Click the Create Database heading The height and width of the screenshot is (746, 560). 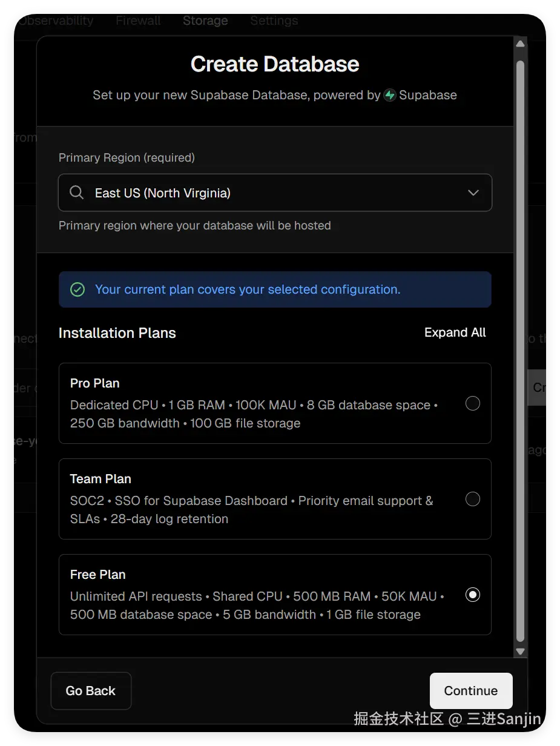tap(275, 64)
